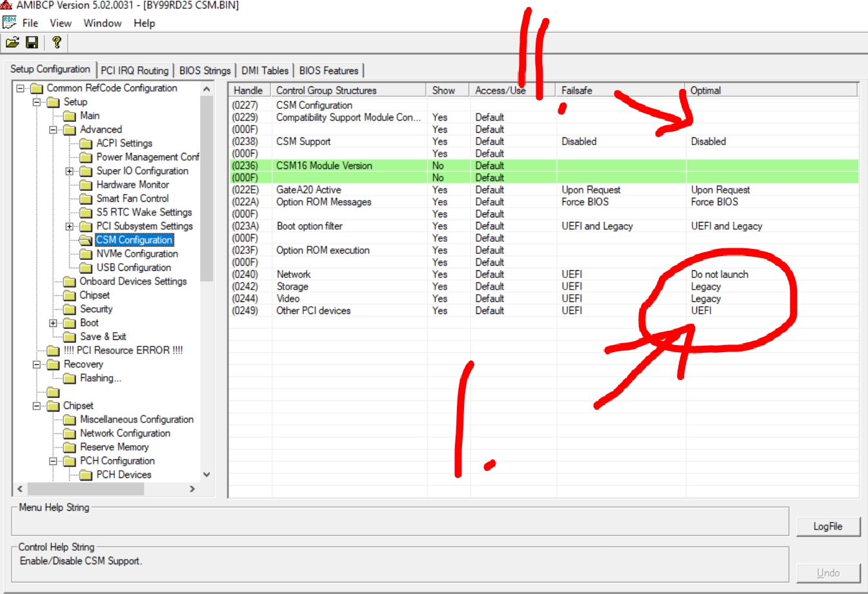Click the Main folder icon
Image resolution: width=868 pixels, height=594 pixels.
[x=70, y=115]
